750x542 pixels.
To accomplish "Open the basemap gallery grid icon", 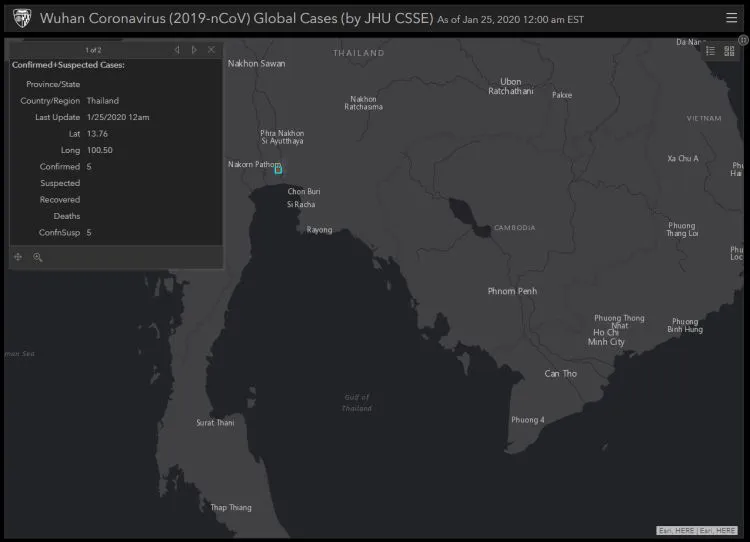I will pos(729,51).
